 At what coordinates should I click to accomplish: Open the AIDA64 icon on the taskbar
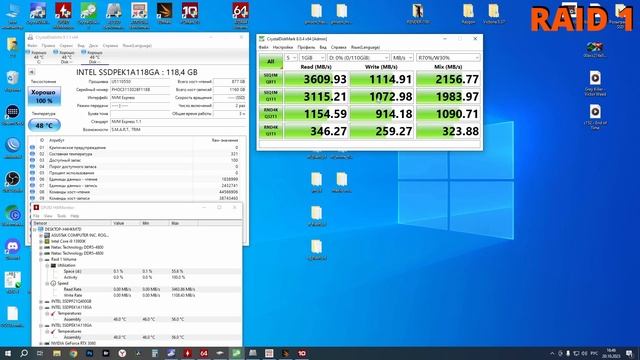[x=204, y=353]
